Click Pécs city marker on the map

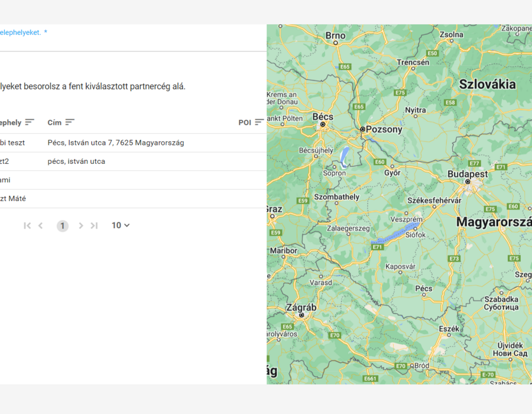point(424,295)
